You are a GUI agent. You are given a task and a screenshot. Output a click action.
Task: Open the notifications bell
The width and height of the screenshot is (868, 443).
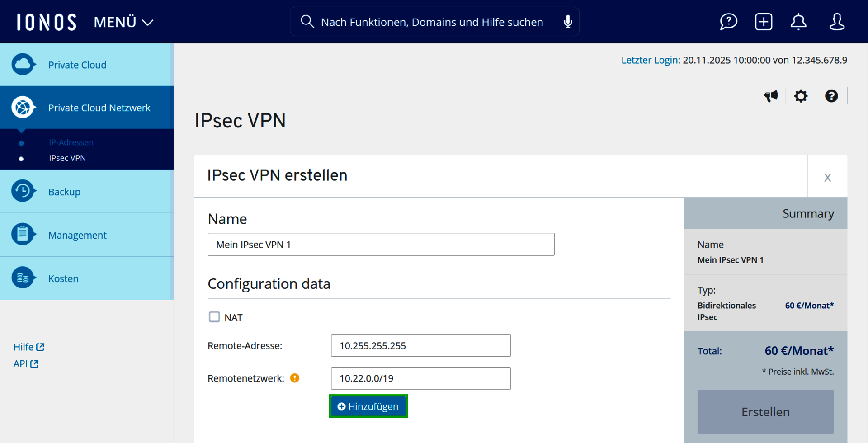[x=798, y=21]
